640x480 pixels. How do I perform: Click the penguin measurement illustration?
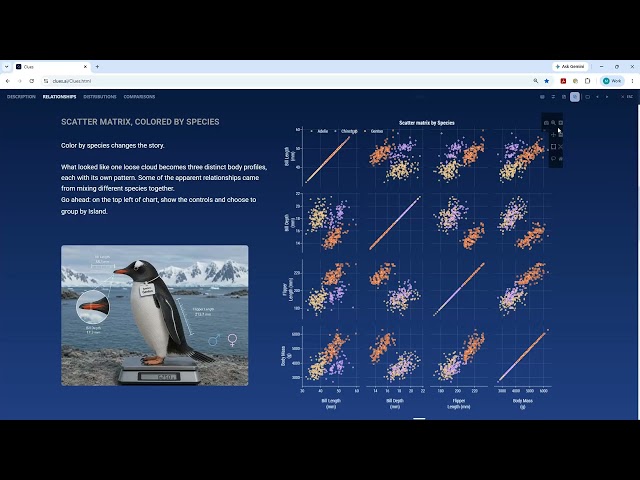tap(155, 315)
